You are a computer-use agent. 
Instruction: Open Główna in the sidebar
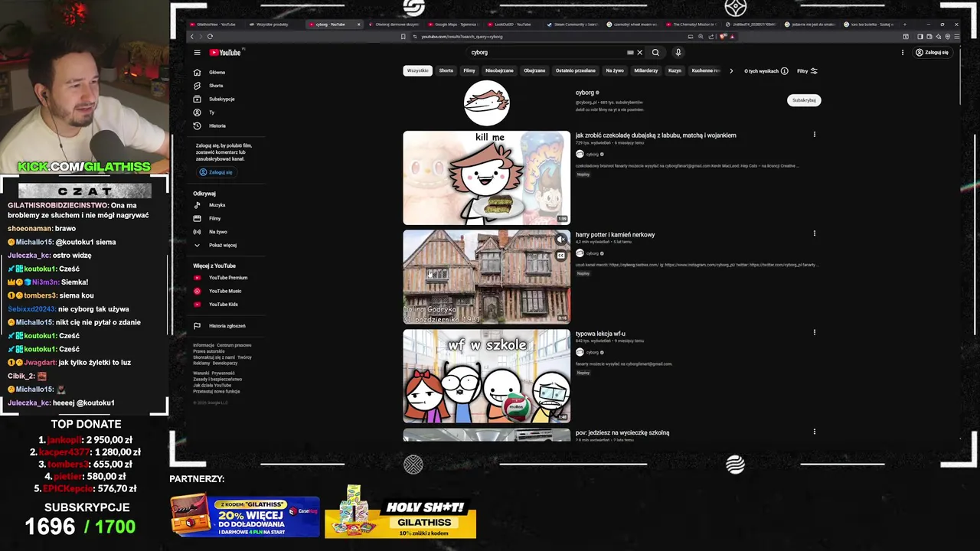tap(217, 73)
